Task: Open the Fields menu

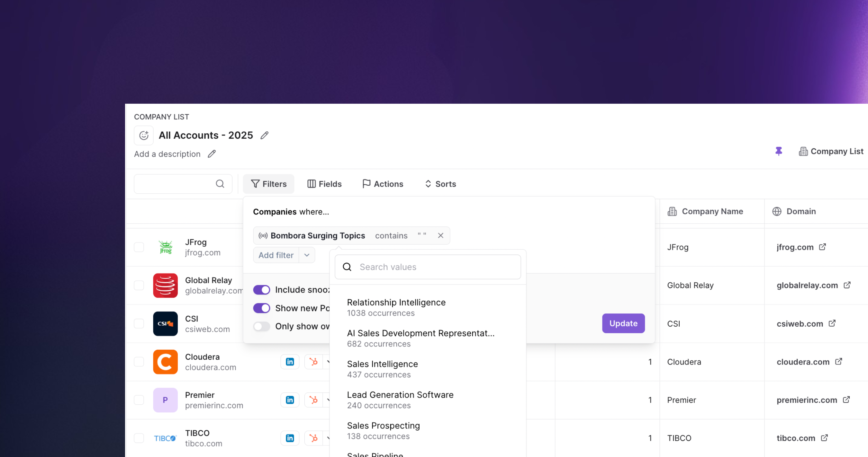Action: [x=324, y=184]
